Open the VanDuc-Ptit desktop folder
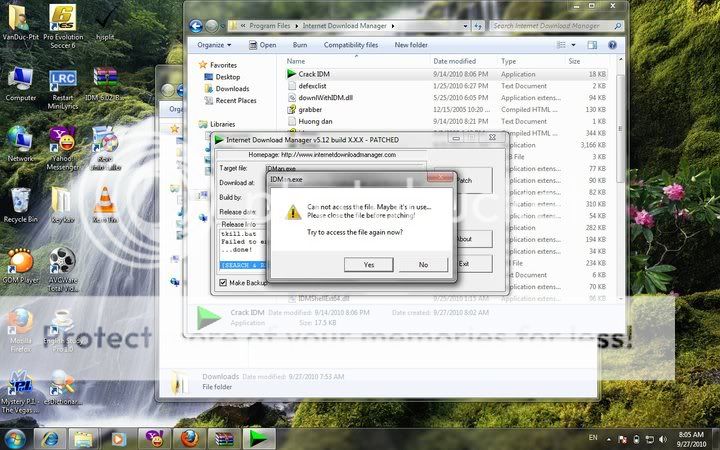The image size is (720, 450). (x=20, y=23)
